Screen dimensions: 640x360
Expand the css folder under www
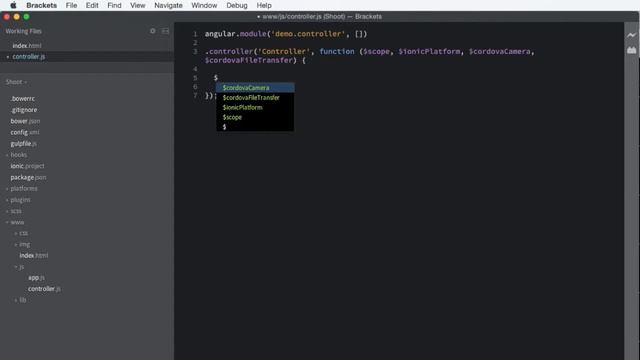pyautogui.click(x=23, y=233)
